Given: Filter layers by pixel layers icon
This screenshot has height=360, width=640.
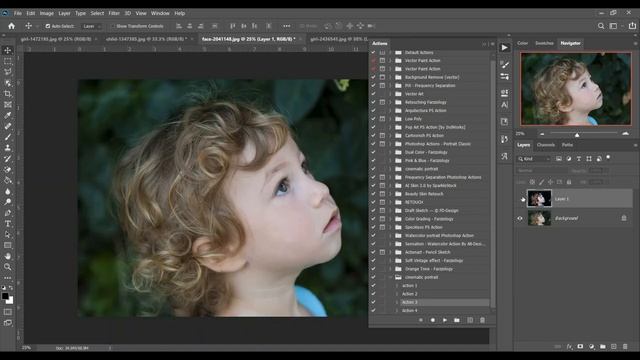Looking at the screenshot, I should [x=558, y=159].
